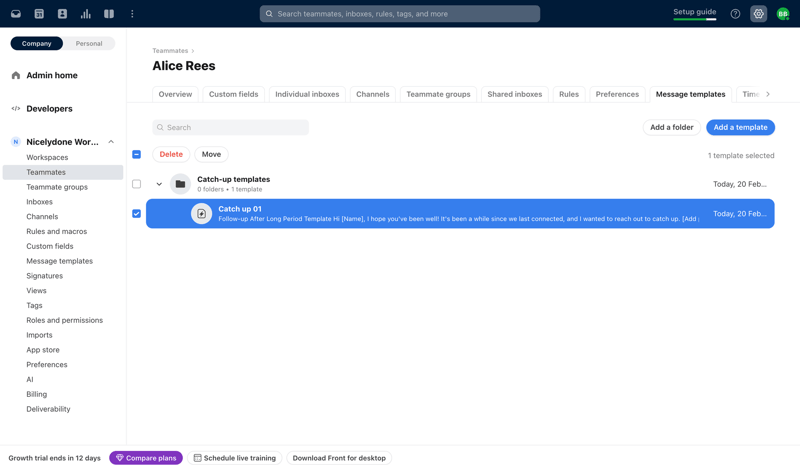Image resolution: width=800 pixels, height=470 pixels.
Task: Open Views in the sidebar
Action: pyautogui.click(x=36, y=290)
